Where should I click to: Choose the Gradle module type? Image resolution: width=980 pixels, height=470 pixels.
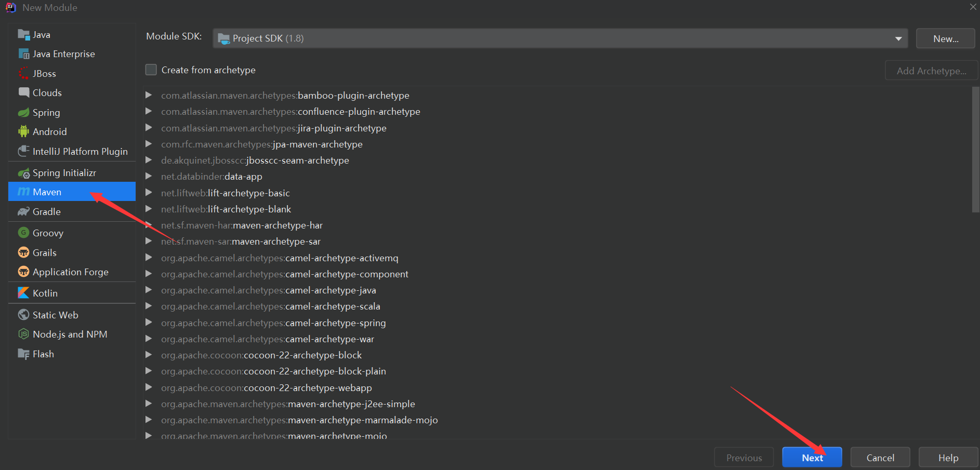[72, 211]
